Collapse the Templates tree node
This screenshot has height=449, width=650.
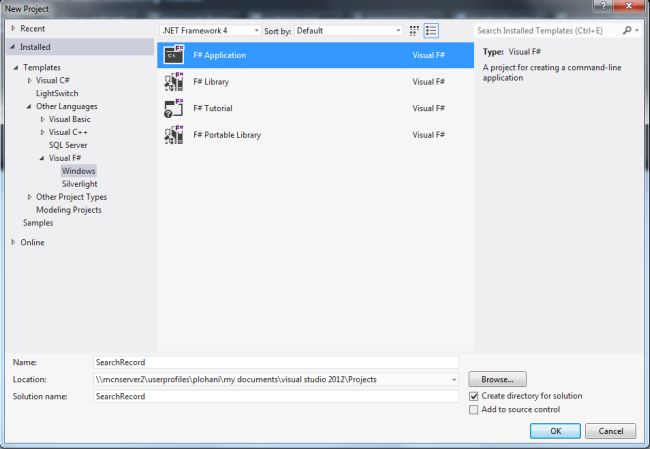pyautogui.click(x=16, y=67)
